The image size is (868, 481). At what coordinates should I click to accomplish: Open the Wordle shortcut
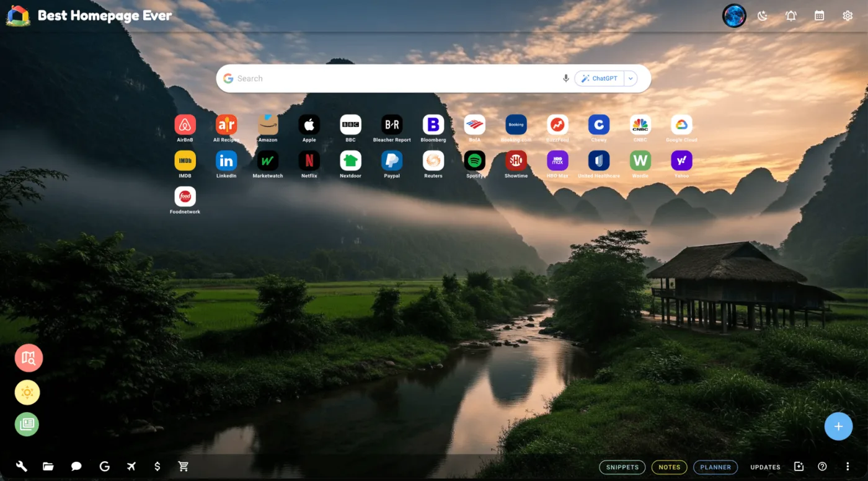640,161
